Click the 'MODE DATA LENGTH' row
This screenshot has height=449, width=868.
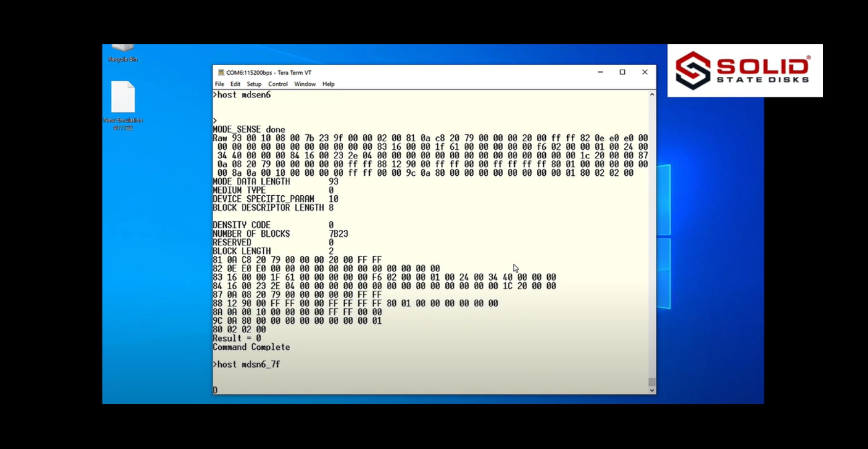[x=276, y=182]
